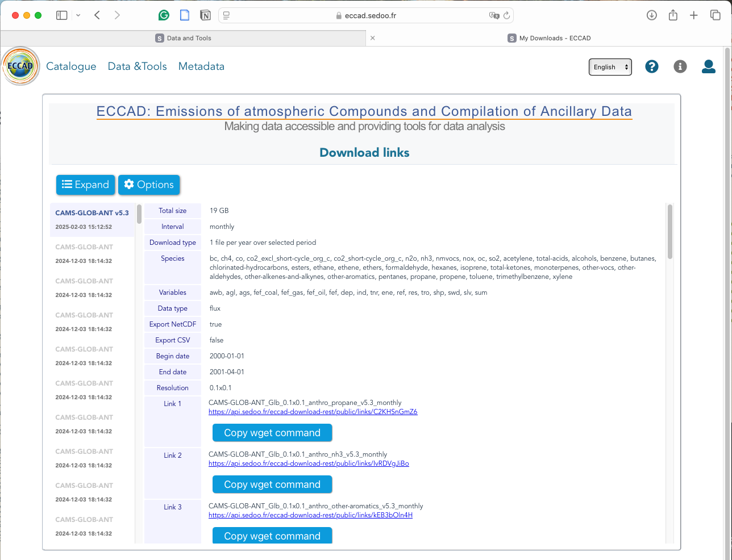The height and width of the screenshot is (560, 732).
Task: Click the Resolution value 0.1x0.1
Action: pyautogui.click(x=221, y=388)
